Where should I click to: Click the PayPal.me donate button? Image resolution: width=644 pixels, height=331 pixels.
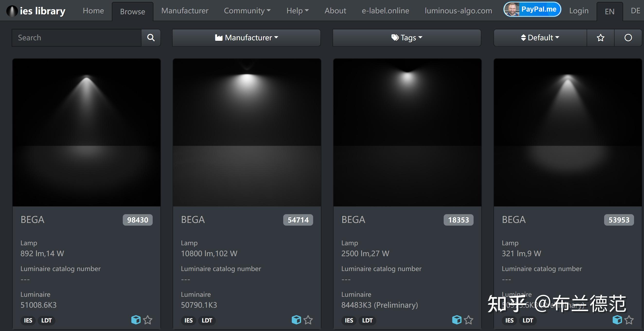pyautogui.click(x=532, y=9)
